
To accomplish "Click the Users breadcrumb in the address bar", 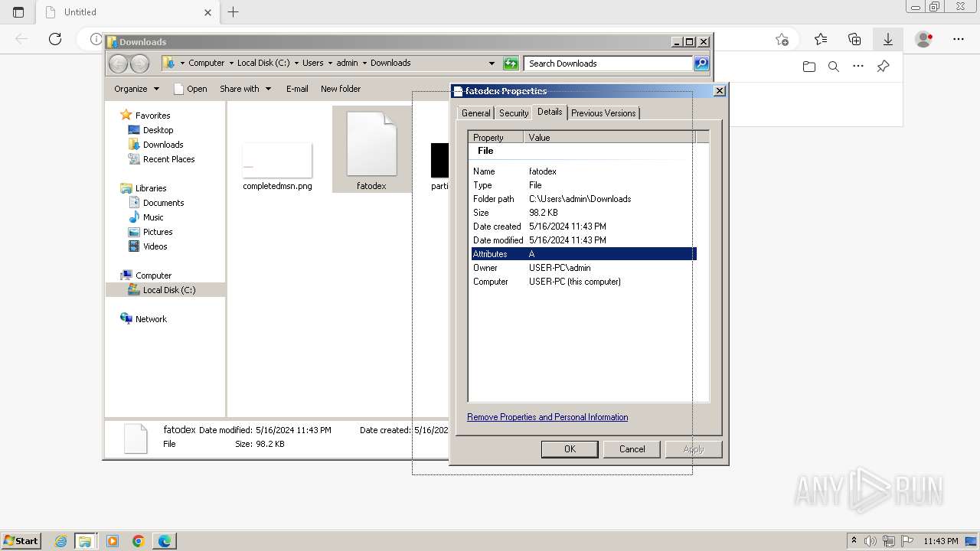I will coord(312,64).
